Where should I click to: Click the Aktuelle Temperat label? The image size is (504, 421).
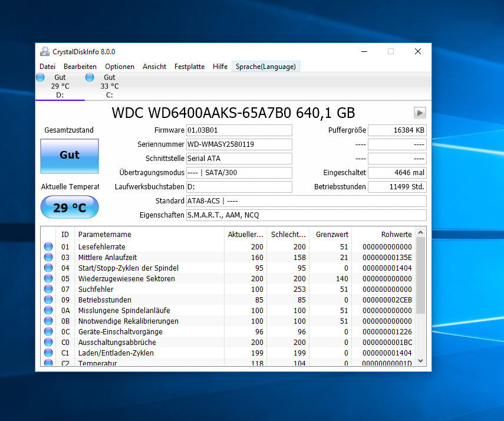pos(70,187)
